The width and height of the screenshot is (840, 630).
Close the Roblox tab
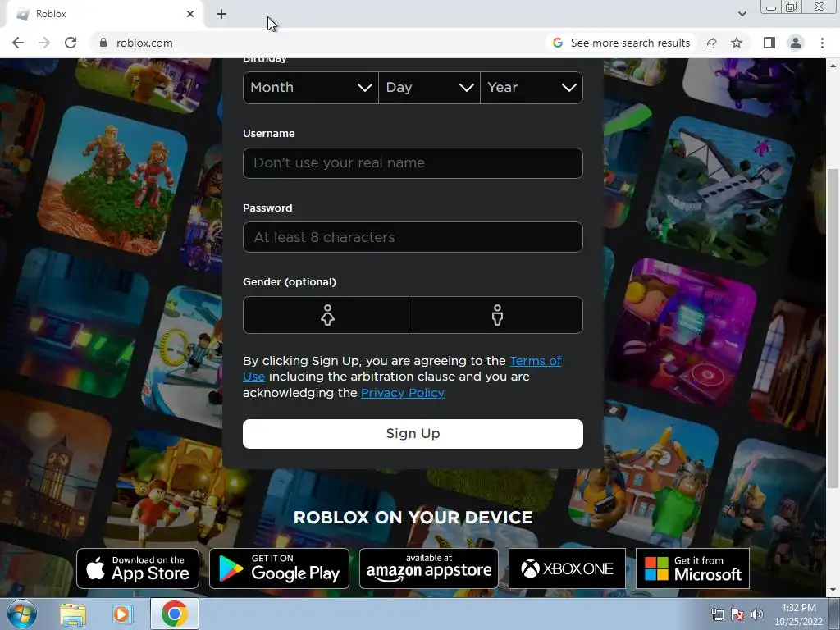coord(190,14)
